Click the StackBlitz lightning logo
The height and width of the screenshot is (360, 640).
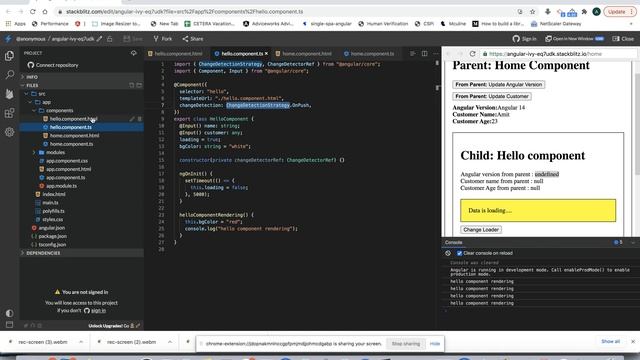point(8,39)
